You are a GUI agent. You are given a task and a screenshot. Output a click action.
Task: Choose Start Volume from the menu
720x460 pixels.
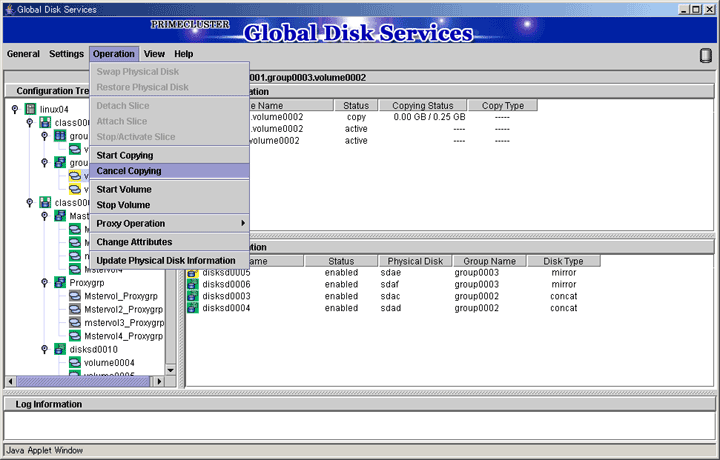coord(170,189)
